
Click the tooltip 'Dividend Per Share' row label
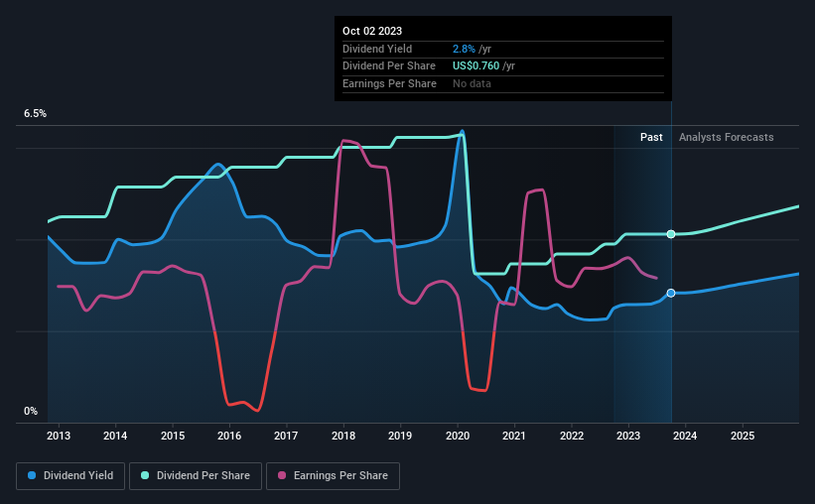[x=389, y=66]
